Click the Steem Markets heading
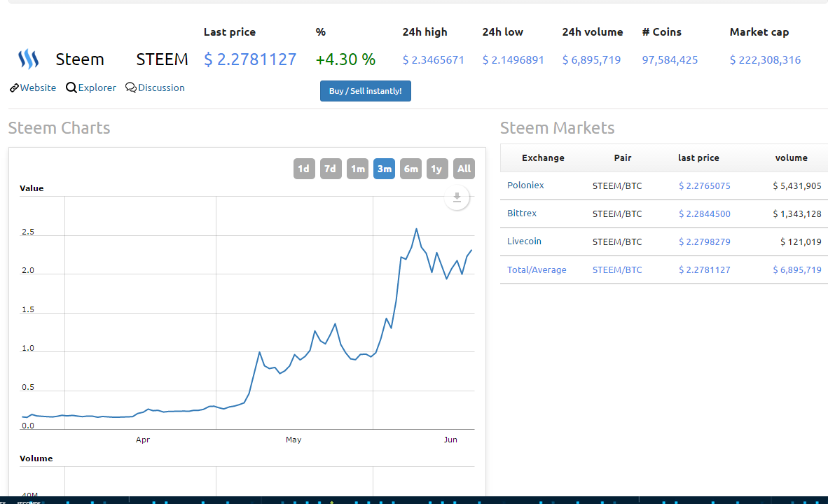 tap(557, 127)
